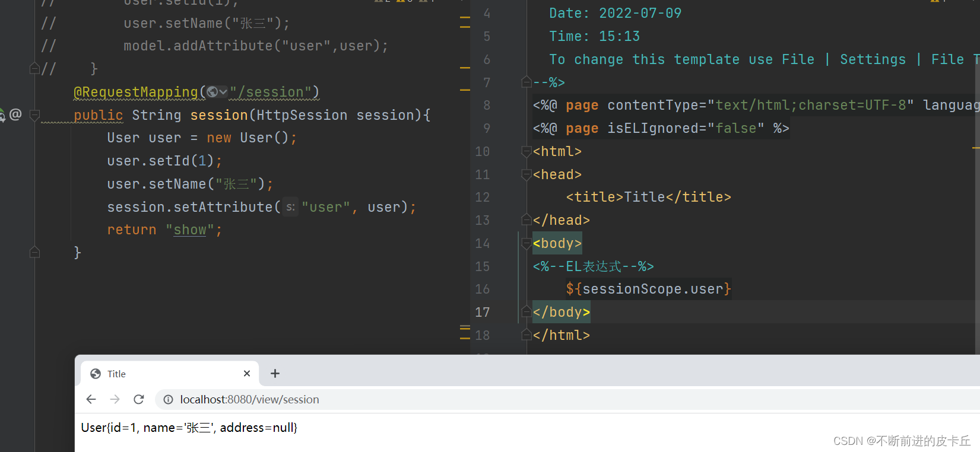Click the @ request mapping gutter icon
The height and width of the screenshot is (452, 980).
pyautogui.click(x=15, y=114)
